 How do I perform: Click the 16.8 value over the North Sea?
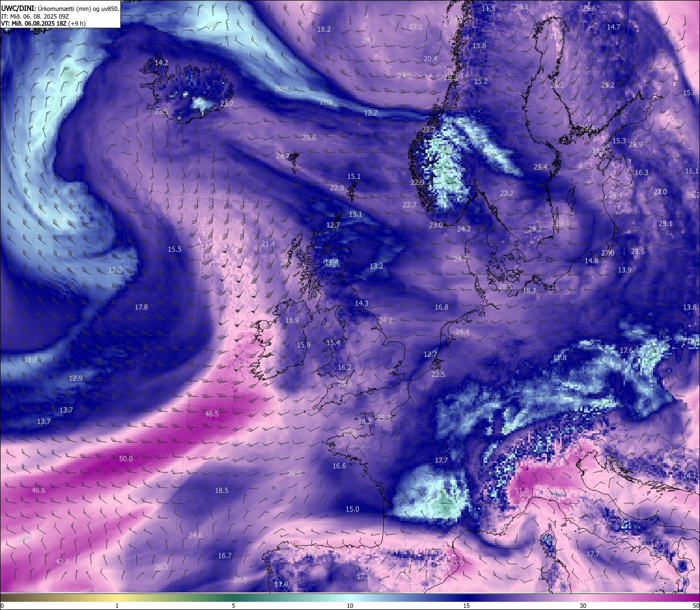tap(441, 307)
